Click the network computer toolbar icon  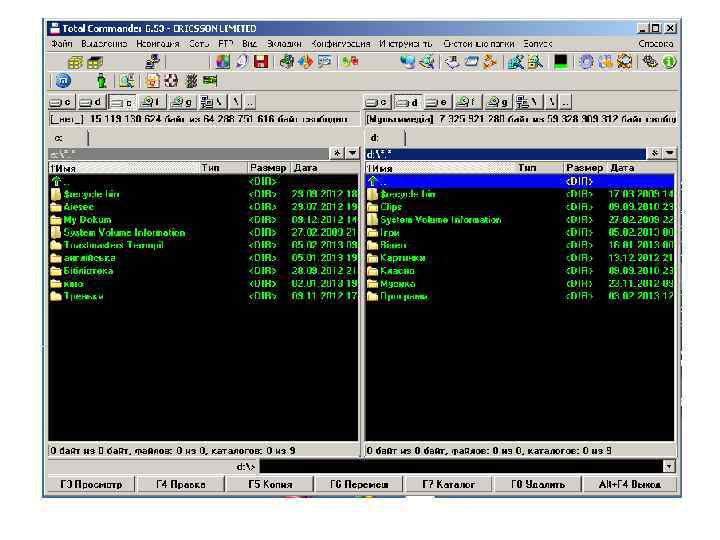pyautogui.click(x=152, y=62)
